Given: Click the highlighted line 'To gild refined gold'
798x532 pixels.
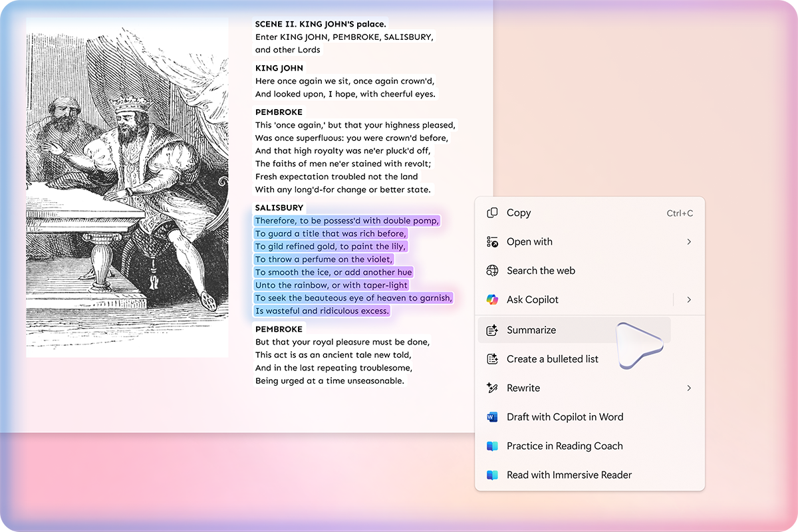Looking at the screenshot, I should pos(331,246).
